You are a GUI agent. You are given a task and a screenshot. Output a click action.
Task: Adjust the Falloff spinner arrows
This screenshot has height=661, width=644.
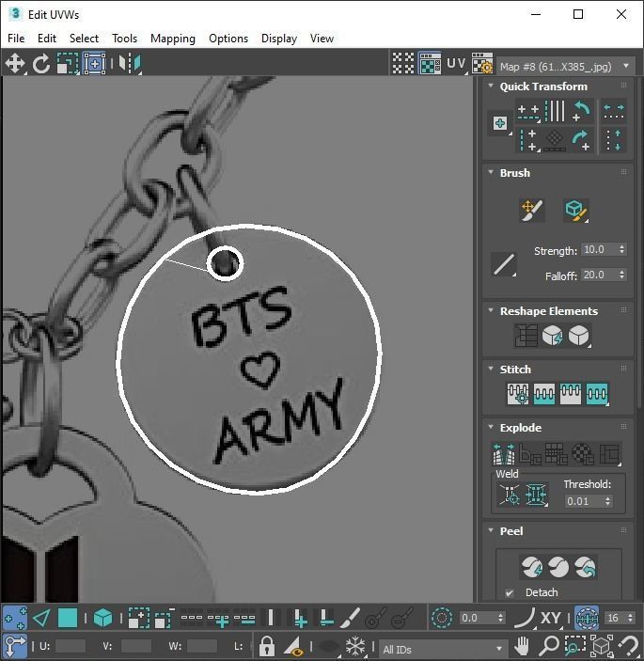(x=622, y=275)
